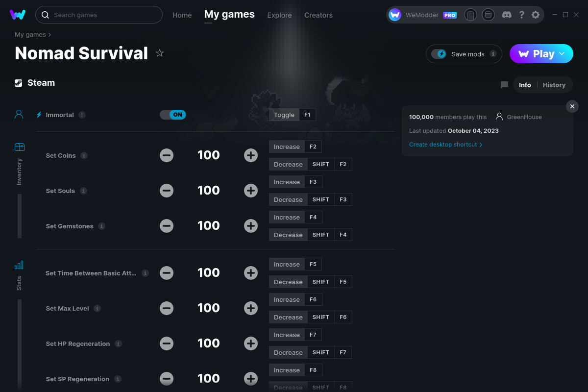Show info for Set SP Regeneration
The width and height of the screenshot is (588, 392).
click(x=118, y=379)
